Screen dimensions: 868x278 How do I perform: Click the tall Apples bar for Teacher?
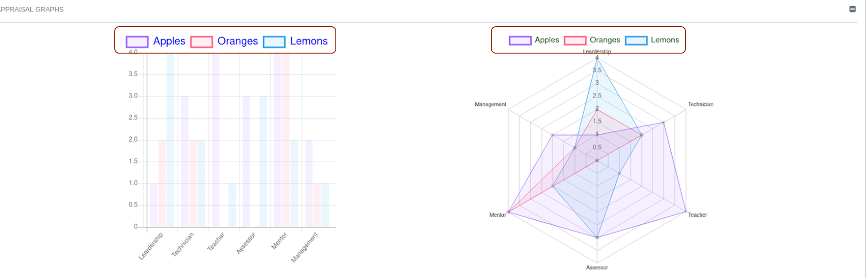215,140
